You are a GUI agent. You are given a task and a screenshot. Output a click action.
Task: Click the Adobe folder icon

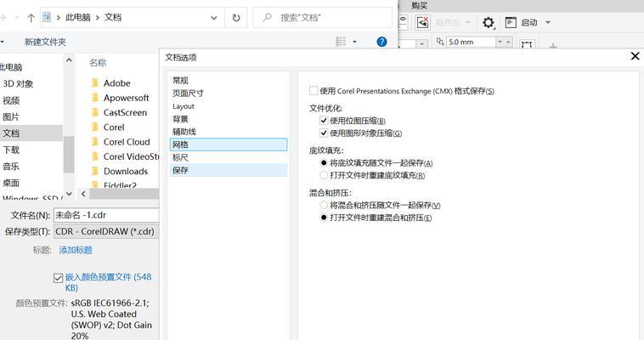pos(95,83)
